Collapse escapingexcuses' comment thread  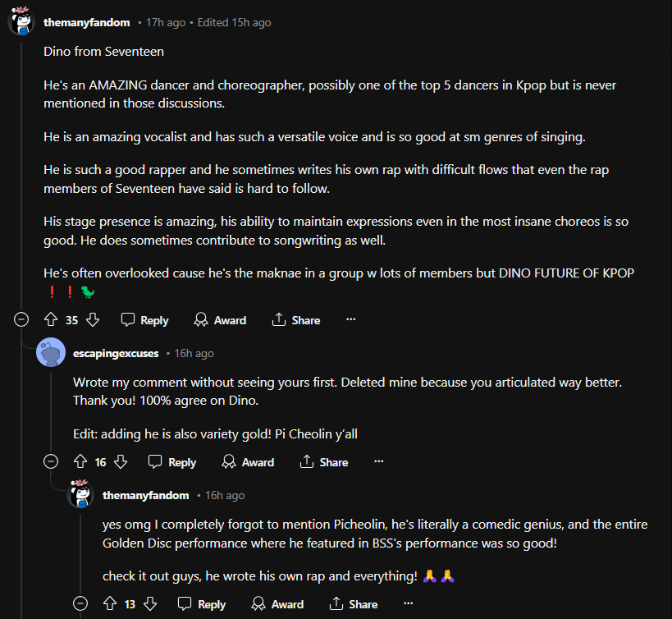pyautogui.click(x=51, y=462)
